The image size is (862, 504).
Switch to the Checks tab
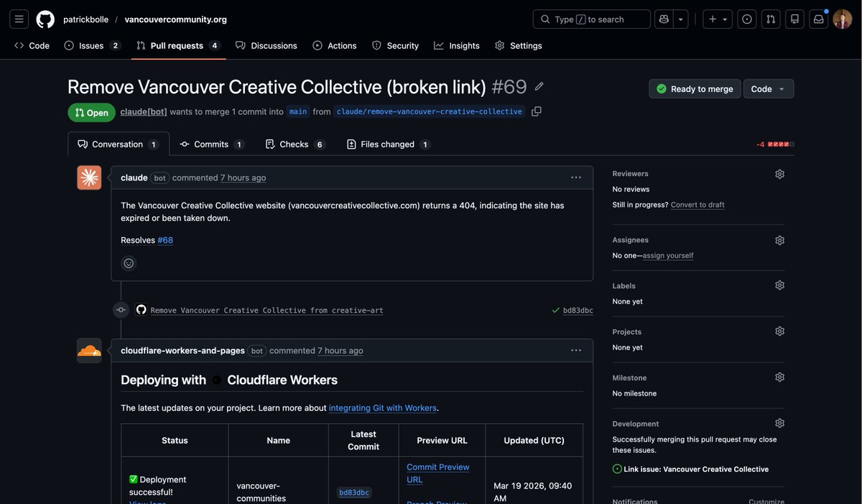point(295,144)
